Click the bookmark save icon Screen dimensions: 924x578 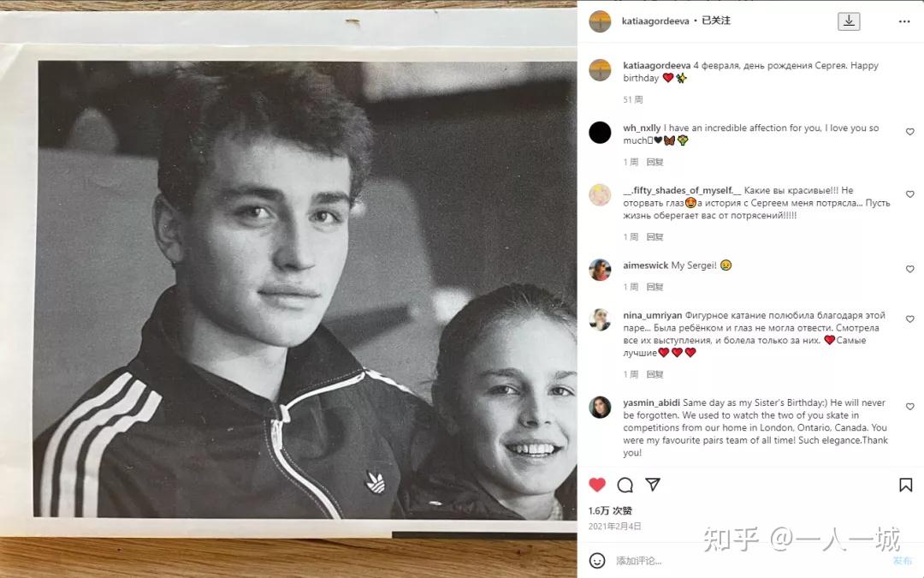906,485
